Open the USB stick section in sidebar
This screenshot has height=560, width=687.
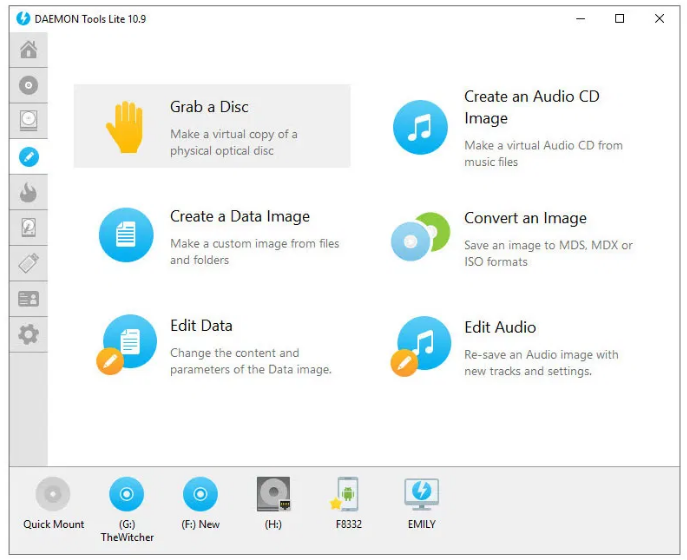pyautogui.click(x=28, y=264)
